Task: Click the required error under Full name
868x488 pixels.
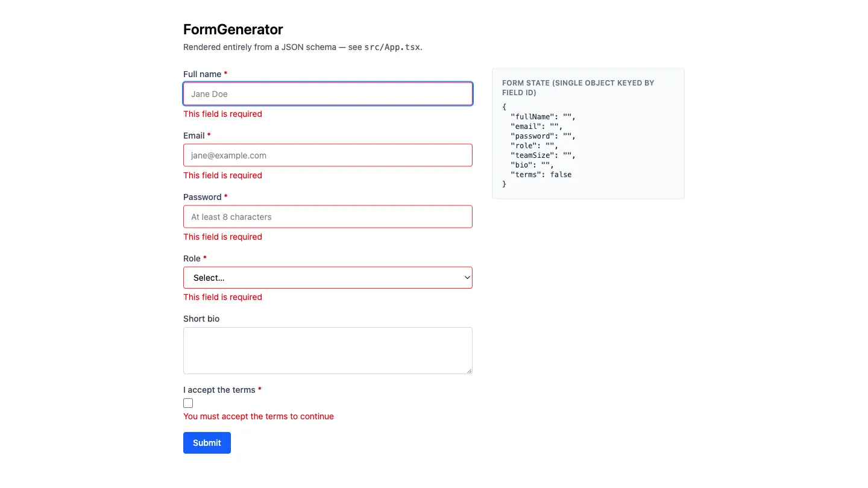Action: (223, 114)
